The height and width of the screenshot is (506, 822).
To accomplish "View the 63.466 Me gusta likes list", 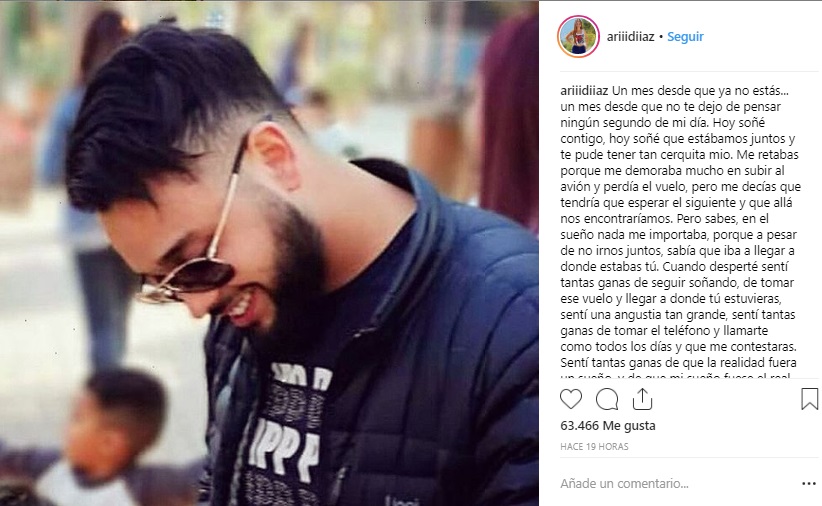I will [x=608, y=425].
